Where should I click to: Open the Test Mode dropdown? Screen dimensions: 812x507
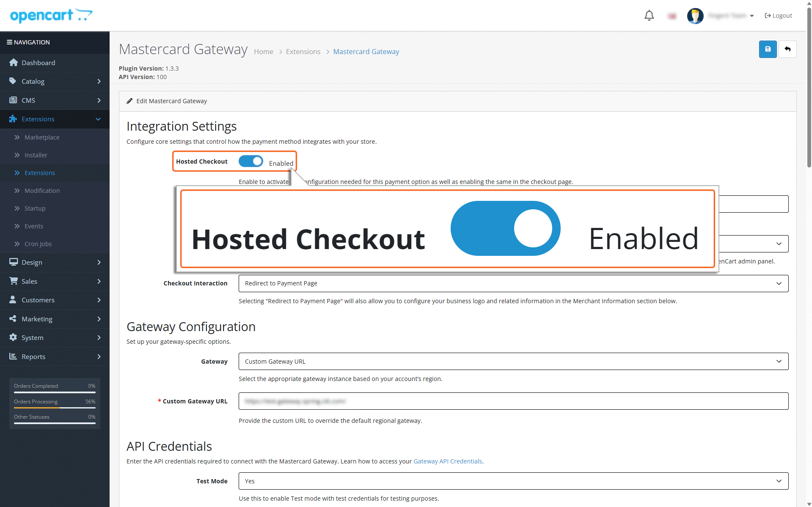coord(513,481)
